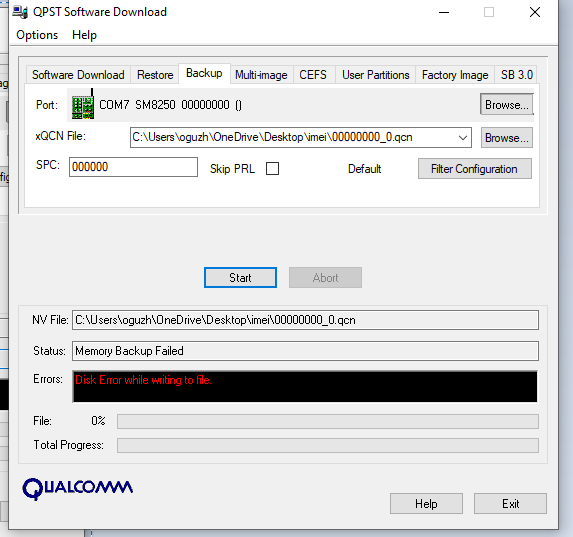This screenshot has height=537, width=573.
Task: Open the Options menu
Action: click(x=37, y=35)
